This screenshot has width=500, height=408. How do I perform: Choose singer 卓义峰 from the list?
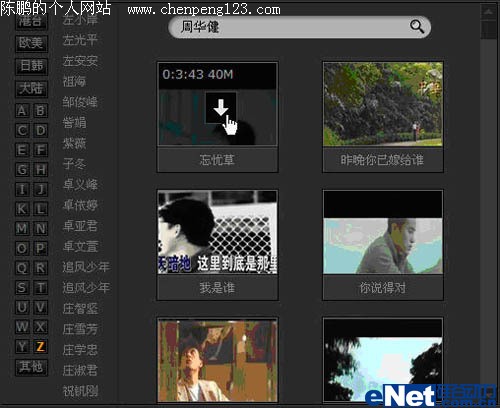coord(80,185)
